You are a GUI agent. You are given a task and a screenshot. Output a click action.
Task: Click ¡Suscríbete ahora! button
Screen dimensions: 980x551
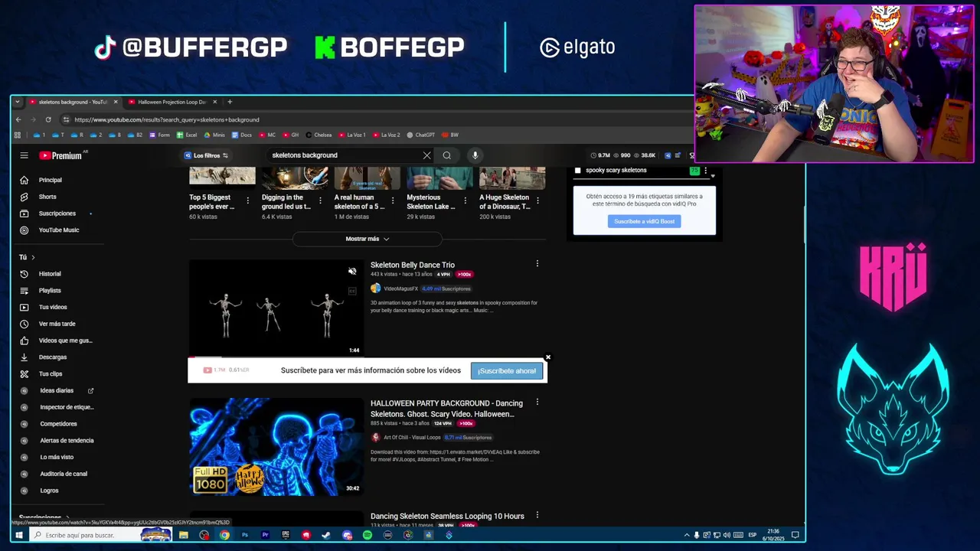507,371
